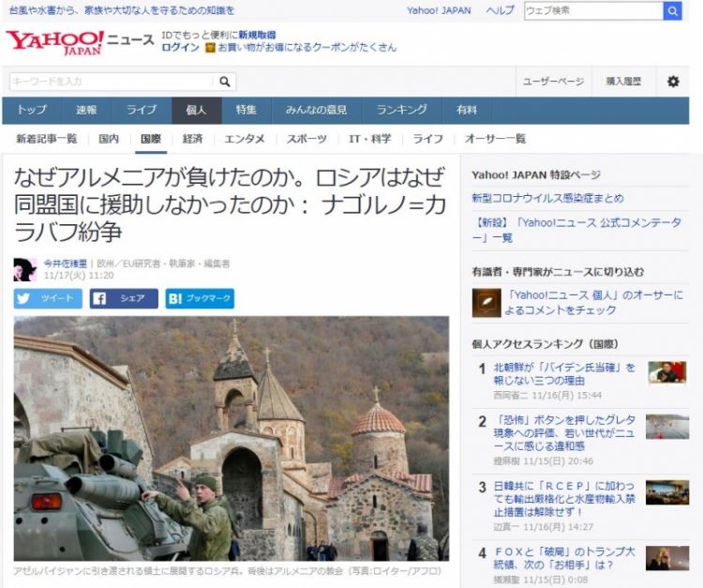Image resolution: width=703 pixels, height=588 pixels.
Task: Share article with Facebook シェア button
Action: (x=124, y=299)
